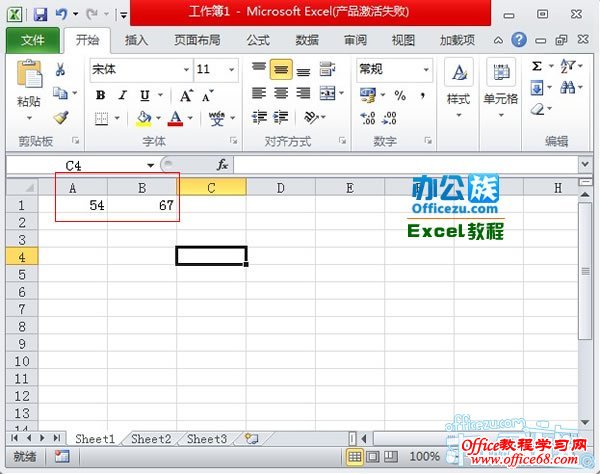The height and width of the screenshot is (474, 600).
Task: Increase the cell indent
Action: [x=281, y=117]
